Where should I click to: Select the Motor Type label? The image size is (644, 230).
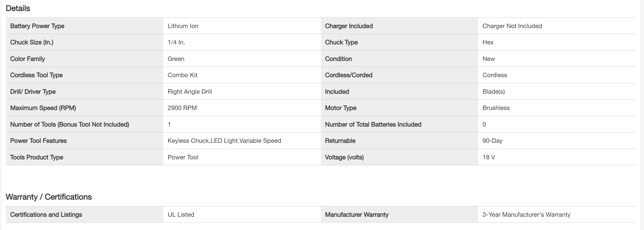(341, 108)
